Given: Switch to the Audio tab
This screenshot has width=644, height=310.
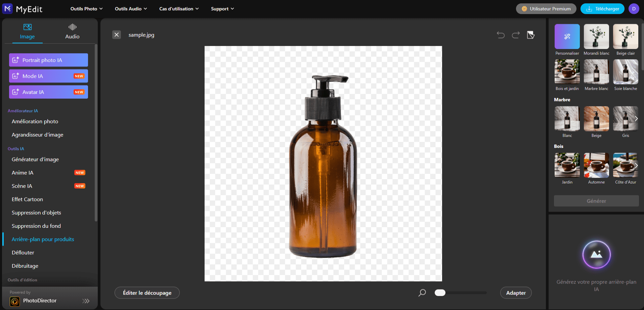Looking at the screenshot, I should [72, 32].
